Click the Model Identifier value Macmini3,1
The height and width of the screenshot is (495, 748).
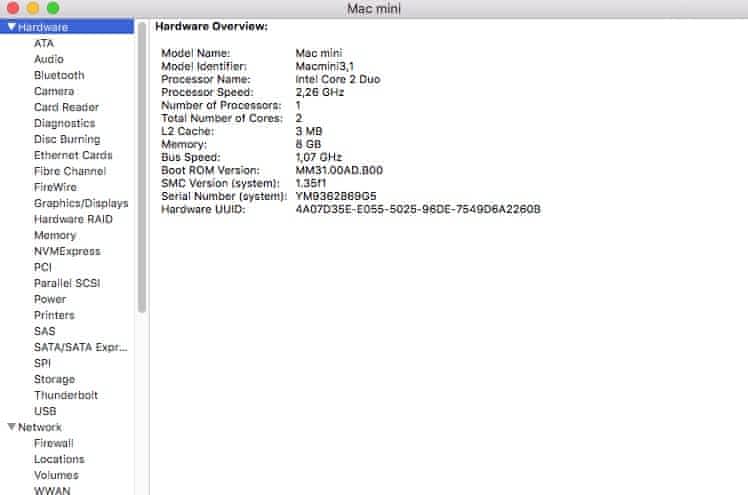[324, 66]
